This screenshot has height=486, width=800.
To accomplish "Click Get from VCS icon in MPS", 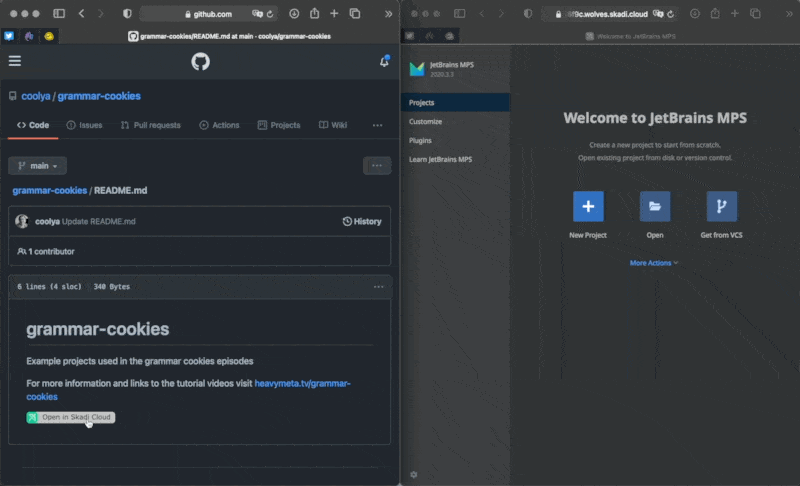I will (721, 207).
